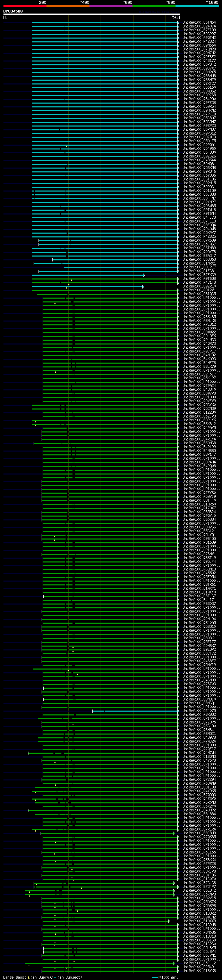Select label UniRef100_B4HFT8

pyautogui.click(x=199, y=363)
